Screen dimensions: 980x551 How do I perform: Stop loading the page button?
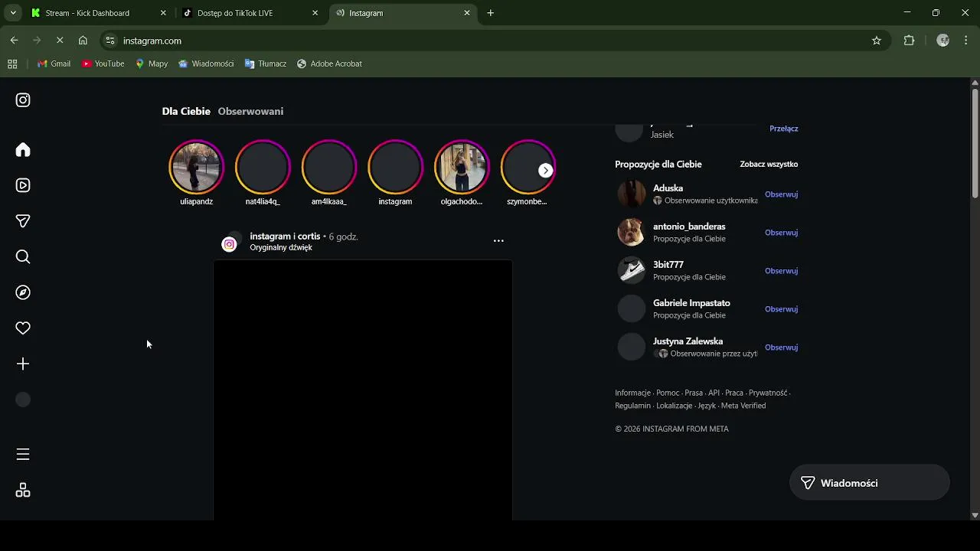point(60,41)
